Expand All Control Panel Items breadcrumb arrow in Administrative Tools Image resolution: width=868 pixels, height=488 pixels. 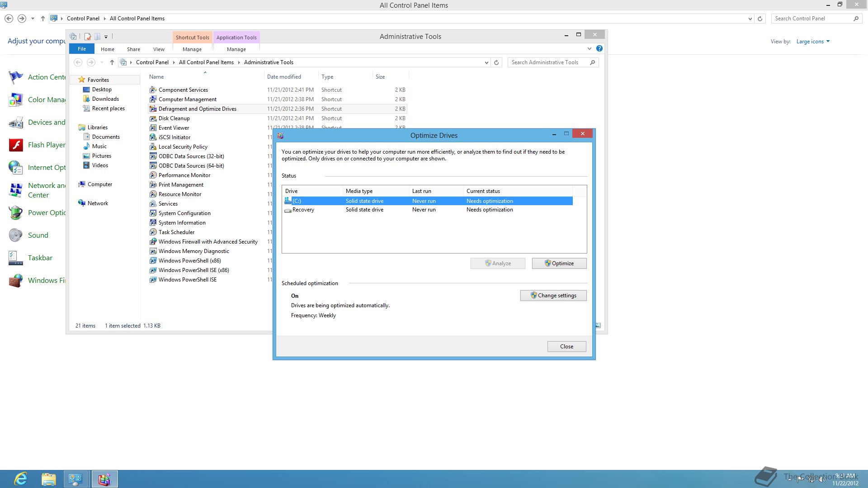(239, 62)
